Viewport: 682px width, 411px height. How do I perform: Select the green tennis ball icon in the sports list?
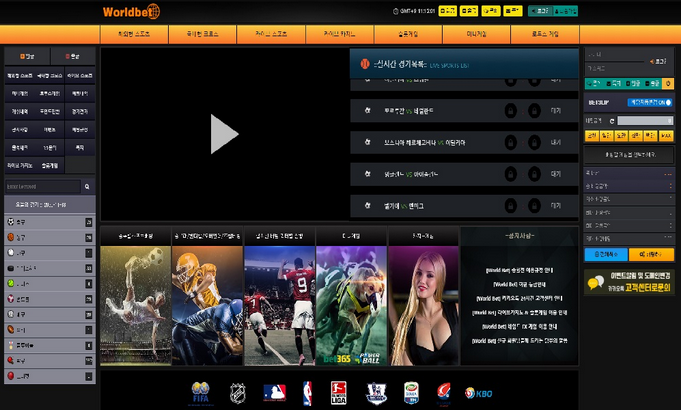[11, 283]
